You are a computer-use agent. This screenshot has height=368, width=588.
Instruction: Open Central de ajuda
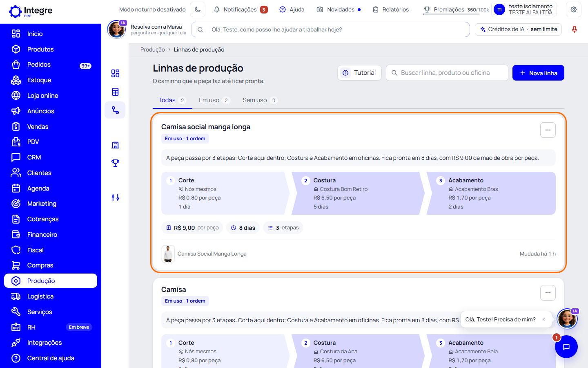point(51,358)
